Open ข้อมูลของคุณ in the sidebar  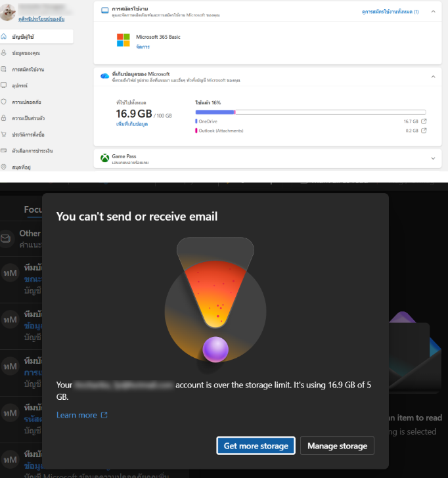26,53
